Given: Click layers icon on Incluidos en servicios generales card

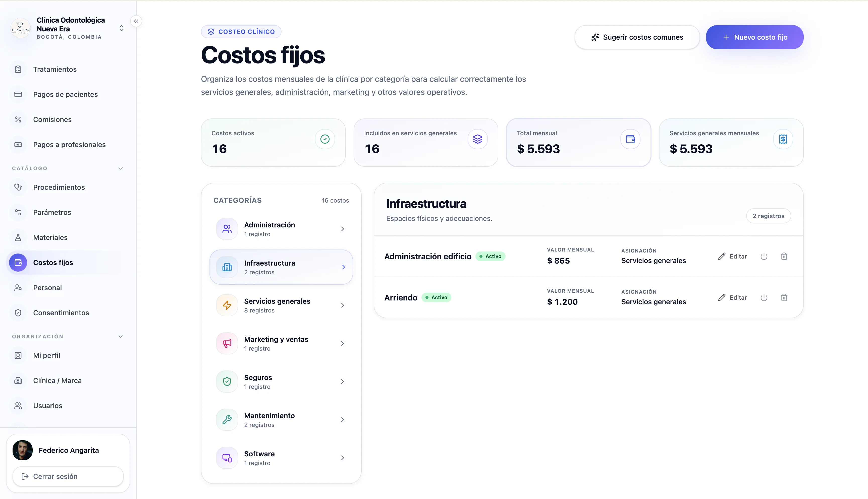Looking at the screenshot, I should 477,139.
